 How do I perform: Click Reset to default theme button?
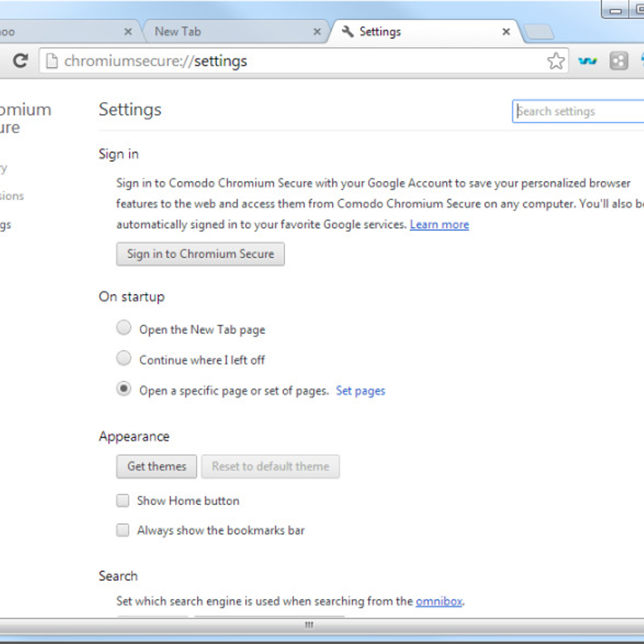[270, 466]
